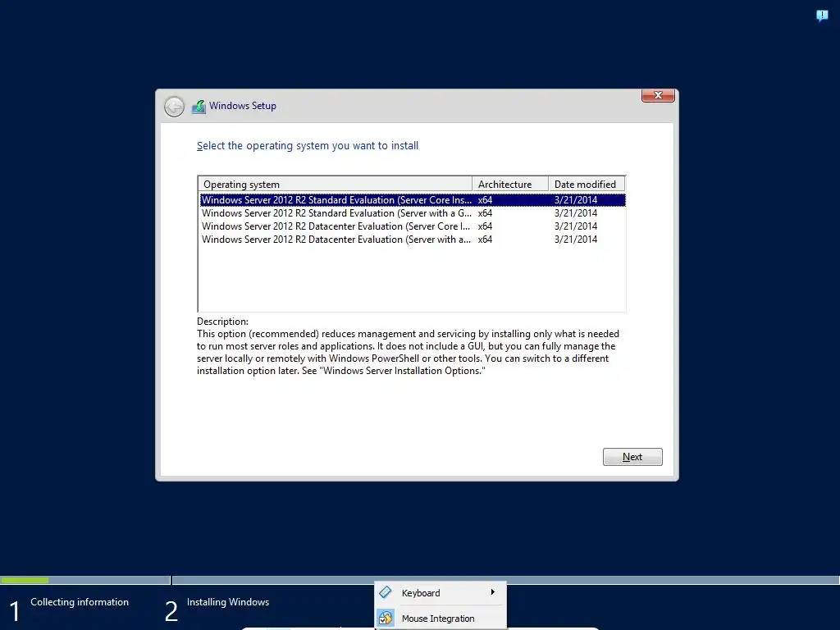The width and height of the screenshot is (840, 630).
Task: Click the x64 cell in the second row
Action: 485,213
